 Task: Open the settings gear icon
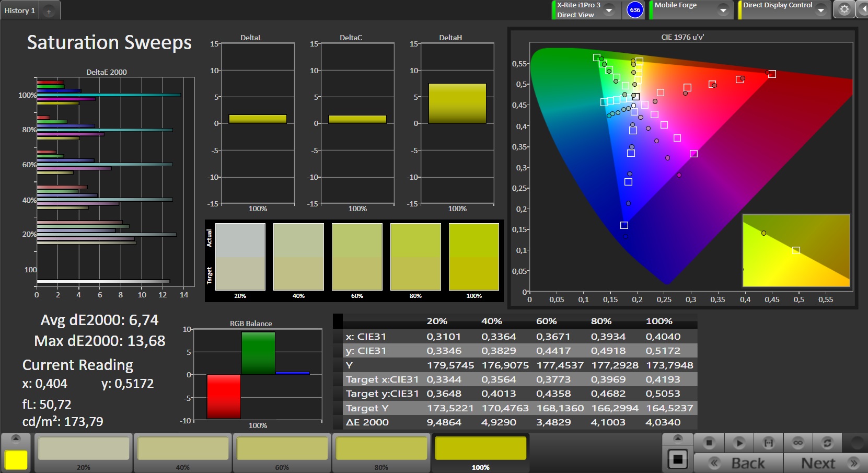(x=844, y=9)
